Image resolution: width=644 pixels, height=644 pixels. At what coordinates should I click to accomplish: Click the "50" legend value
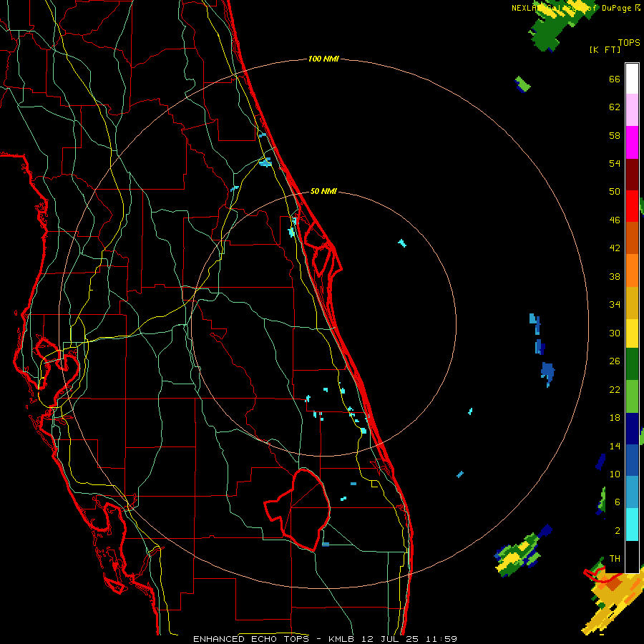pos(615,192)
